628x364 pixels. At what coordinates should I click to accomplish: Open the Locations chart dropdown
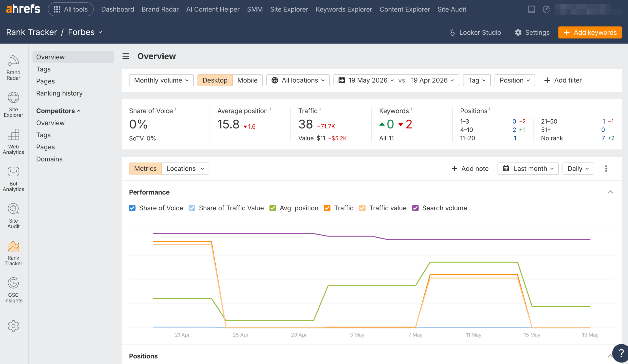click(x=185, y=169)
